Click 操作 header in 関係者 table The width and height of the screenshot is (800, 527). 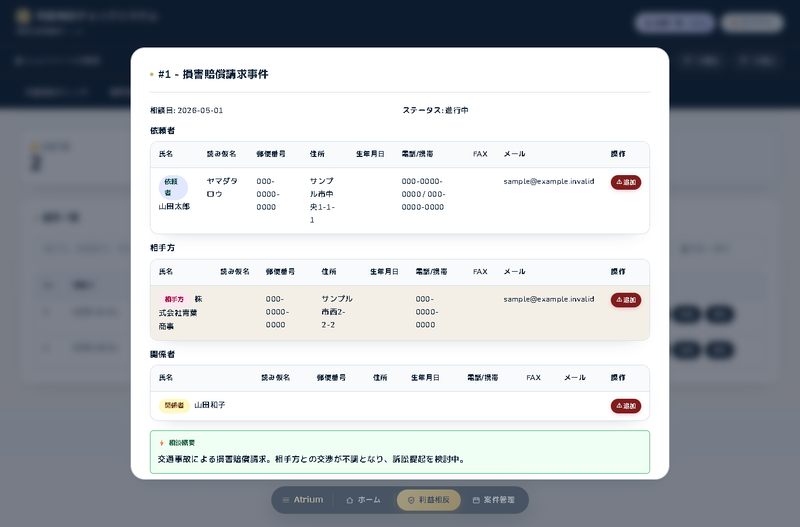(x=618, y=378)
